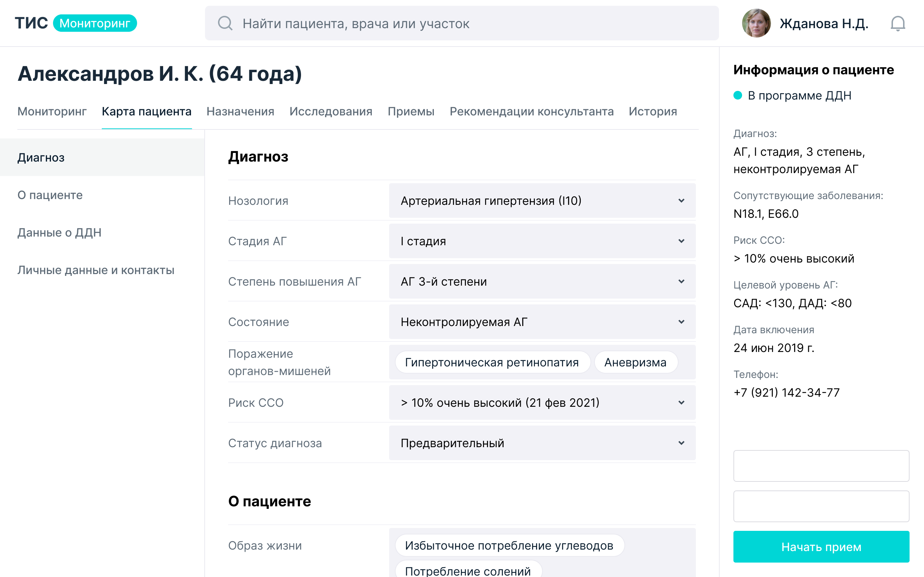The height and width of the screenshot is (577, 924).
Task: Click the patient search input field
Action: 470,23
